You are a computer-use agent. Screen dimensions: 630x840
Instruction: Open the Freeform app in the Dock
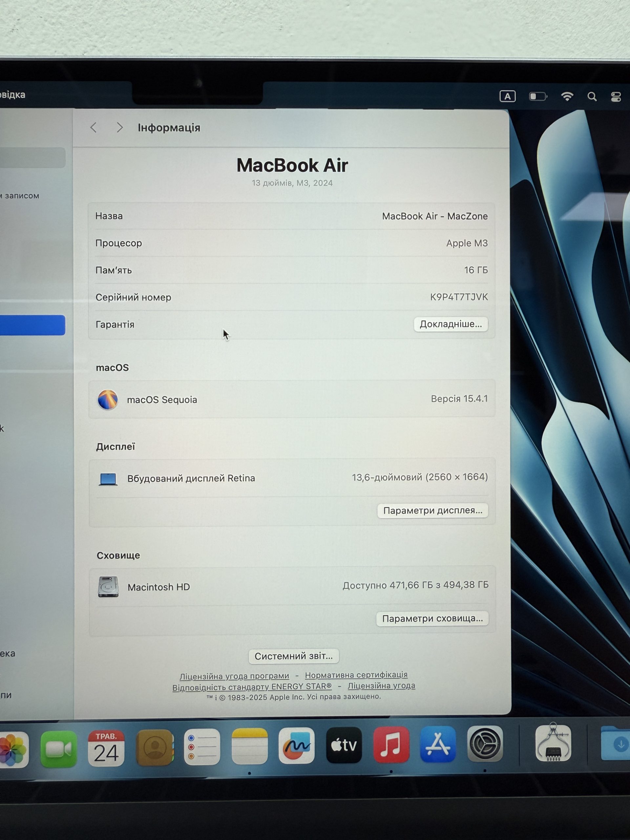297,745
